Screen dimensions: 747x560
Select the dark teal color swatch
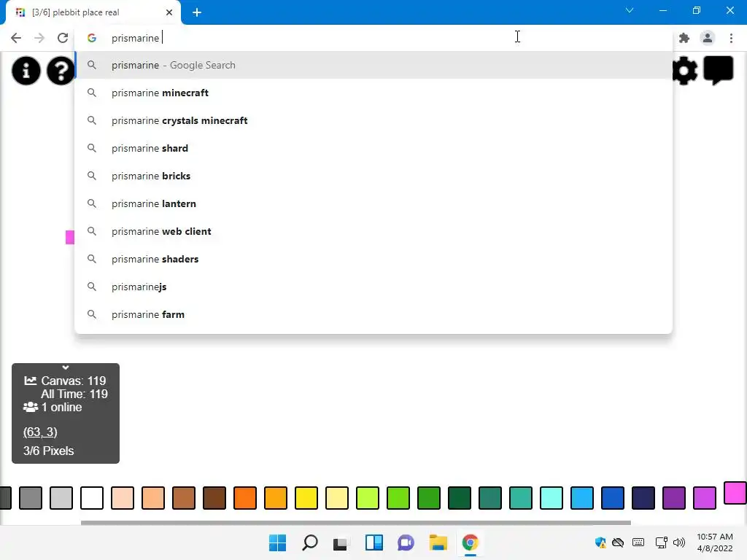click(x=490, y=498)
